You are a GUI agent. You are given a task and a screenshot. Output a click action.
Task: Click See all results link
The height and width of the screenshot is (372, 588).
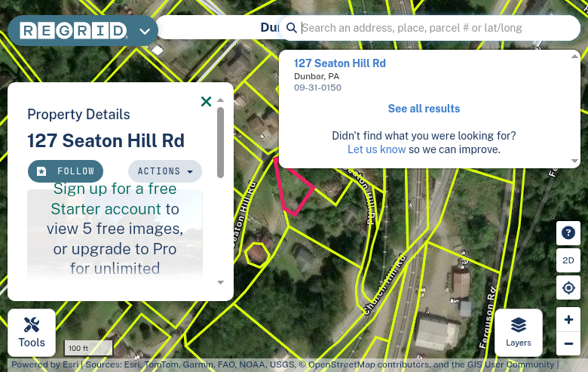424,109
